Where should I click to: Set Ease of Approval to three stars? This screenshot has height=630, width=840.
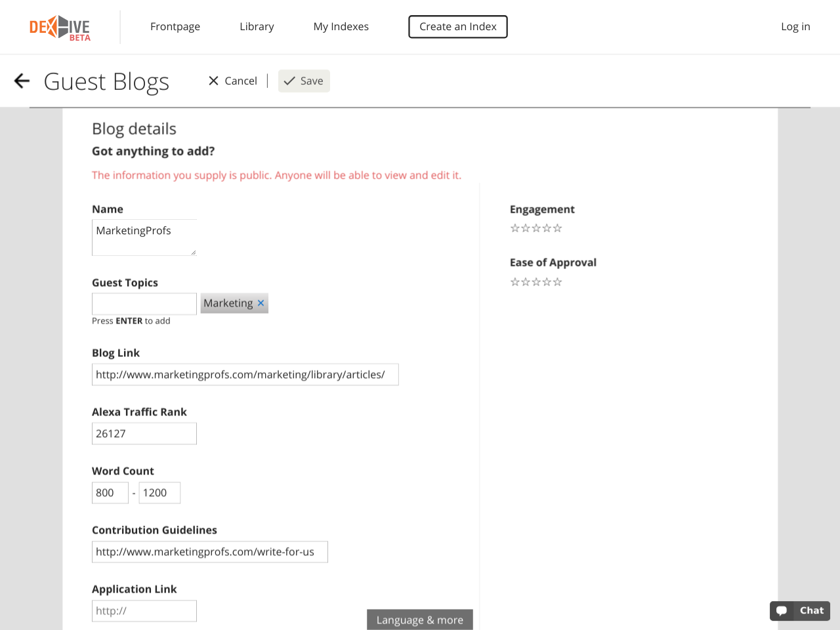click(x=536, y=282)
